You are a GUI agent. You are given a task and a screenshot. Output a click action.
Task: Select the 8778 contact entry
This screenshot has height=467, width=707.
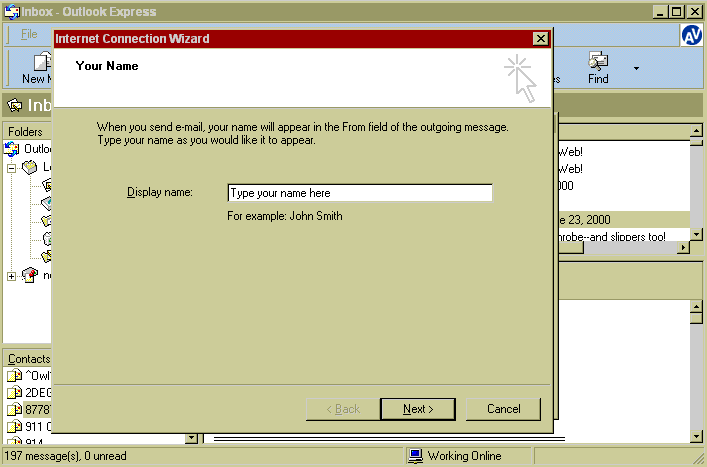pyautogui.click(x=29, y=409)
